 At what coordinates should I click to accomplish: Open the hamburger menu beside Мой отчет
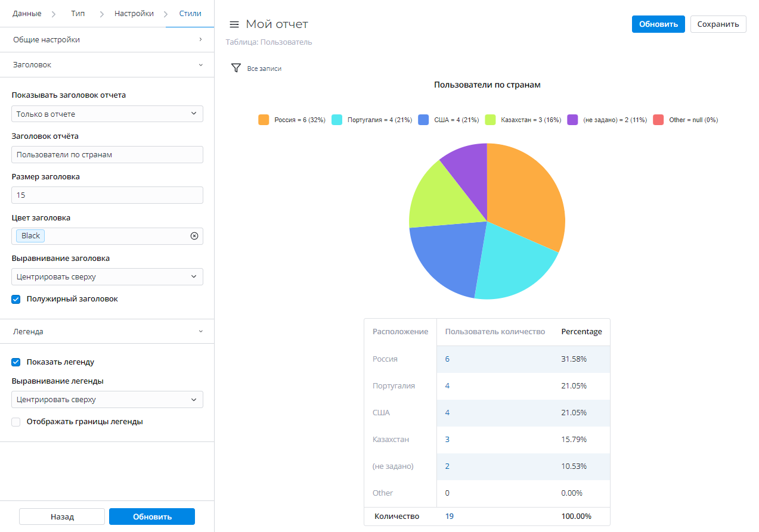234,24
